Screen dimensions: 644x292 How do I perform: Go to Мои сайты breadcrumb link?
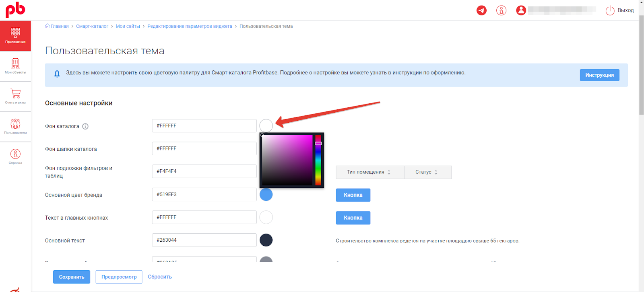pyautogui.click(x=128, y=26)
